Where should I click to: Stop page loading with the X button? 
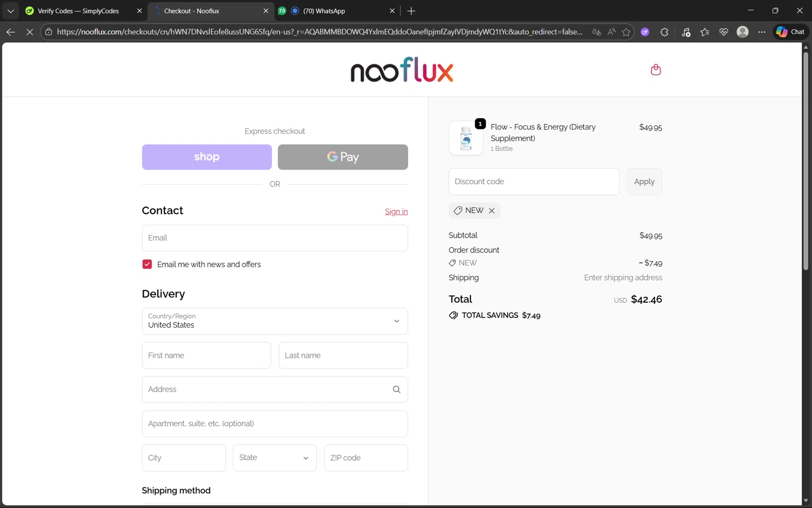(x=30, y=32)
